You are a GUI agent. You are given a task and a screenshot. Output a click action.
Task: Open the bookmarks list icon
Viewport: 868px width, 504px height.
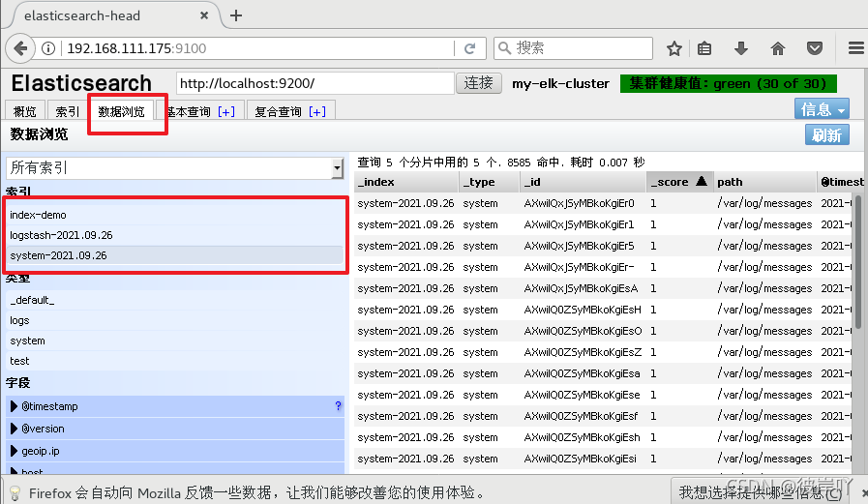click(x=704, y=48)
